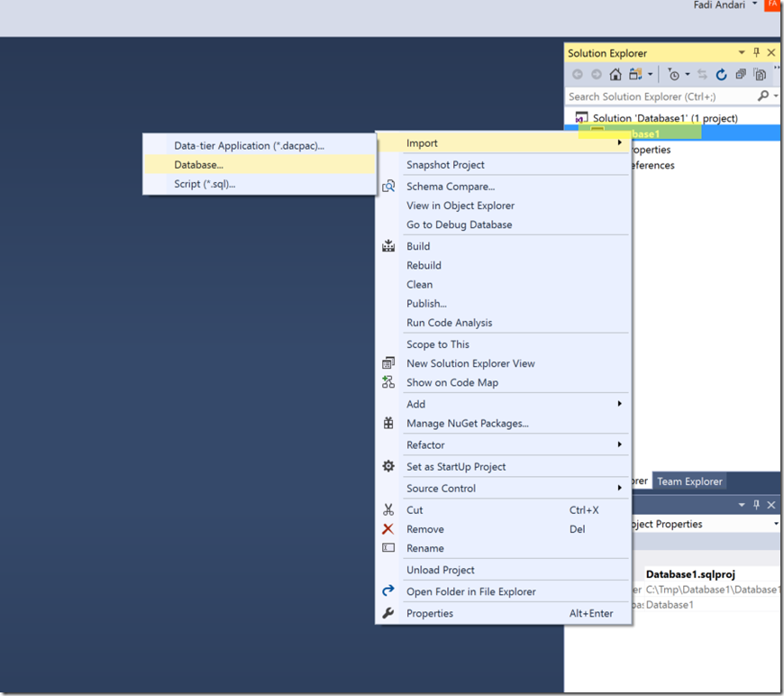Viewport: 784px width, 696px height.
Task: Click the Database1.sqlproj value
Action: [690, 574]
